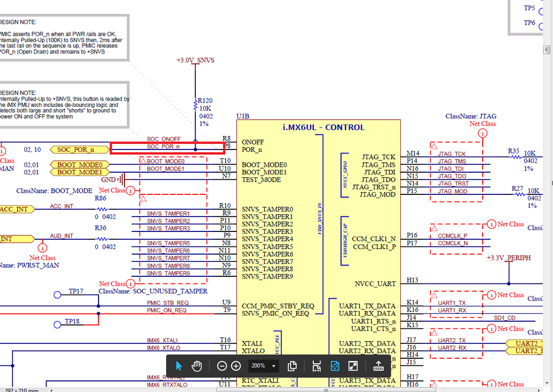The width and height of the screenshot is (553, 392).
Task: Click Net Class marker under ClassName: JTAG
Action: [x=483, y=133]
